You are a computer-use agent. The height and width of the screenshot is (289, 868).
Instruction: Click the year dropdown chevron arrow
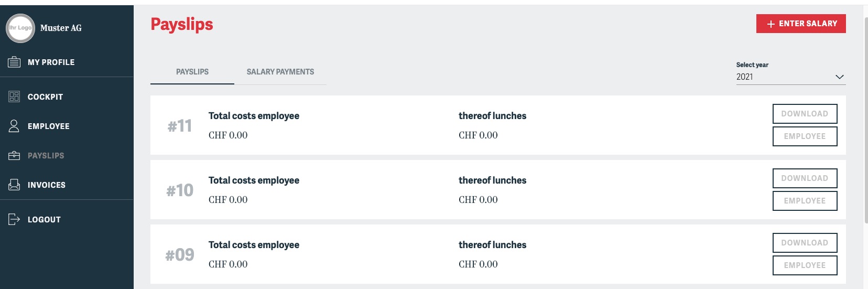click(x=839, y=77)
